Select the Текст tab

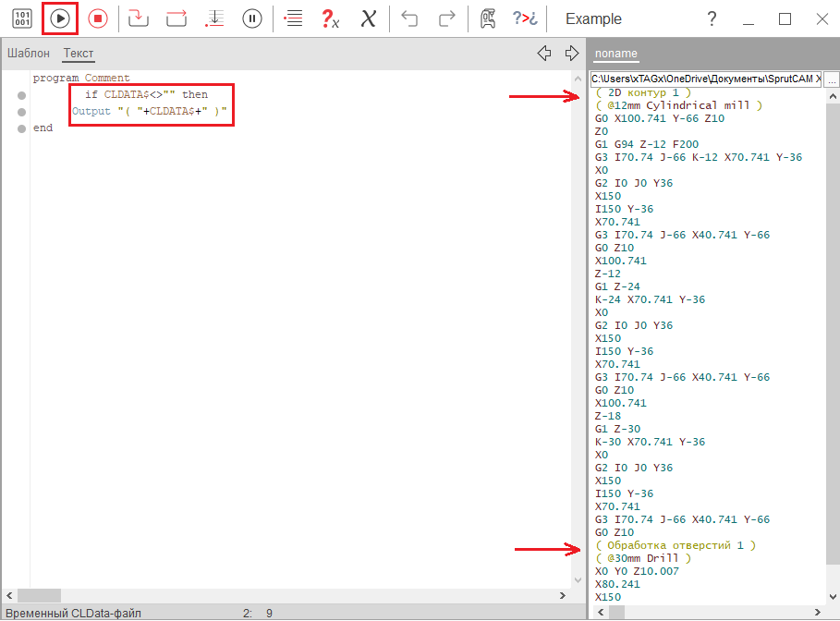(79, 54)
